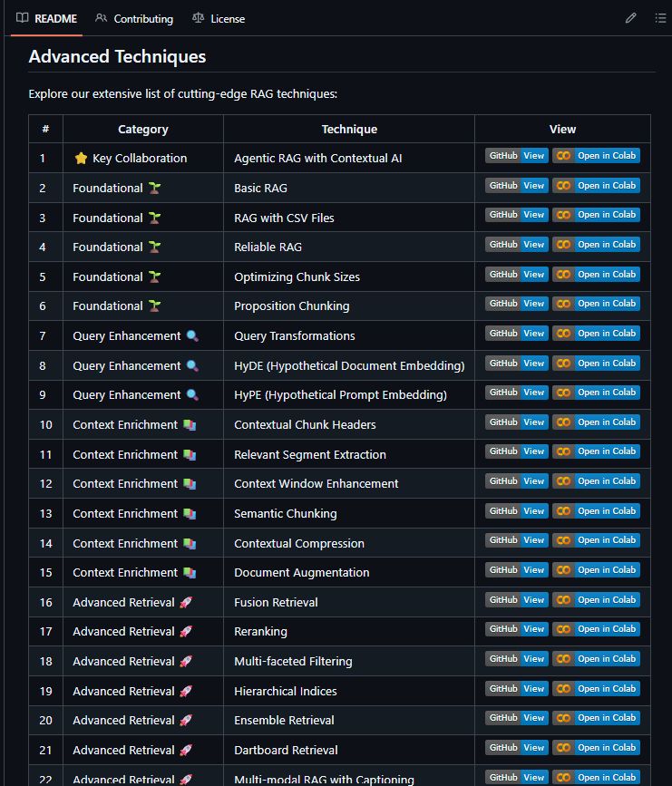The image size is (672, 786).
Task: Click the Category column header
Action: coord(143,130)
